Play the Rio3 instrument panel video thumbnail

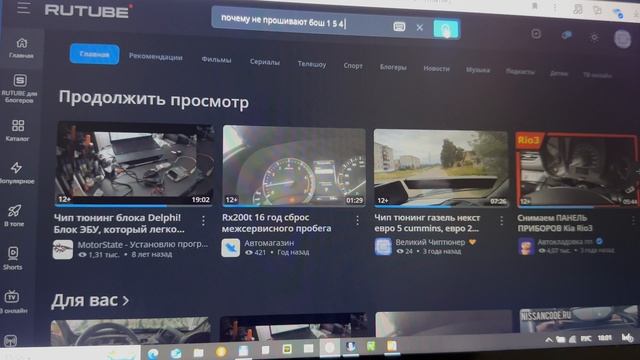(577, 170)
